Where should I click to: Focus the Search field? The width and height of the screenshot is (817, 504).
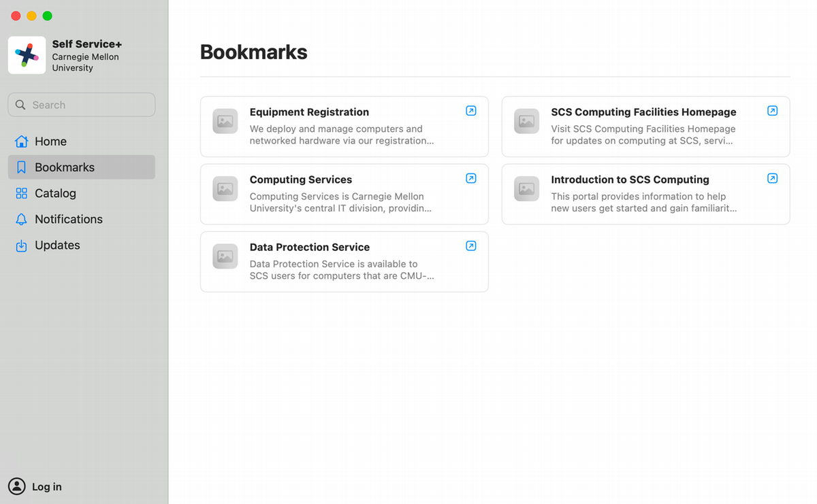(x=82, y=105)
